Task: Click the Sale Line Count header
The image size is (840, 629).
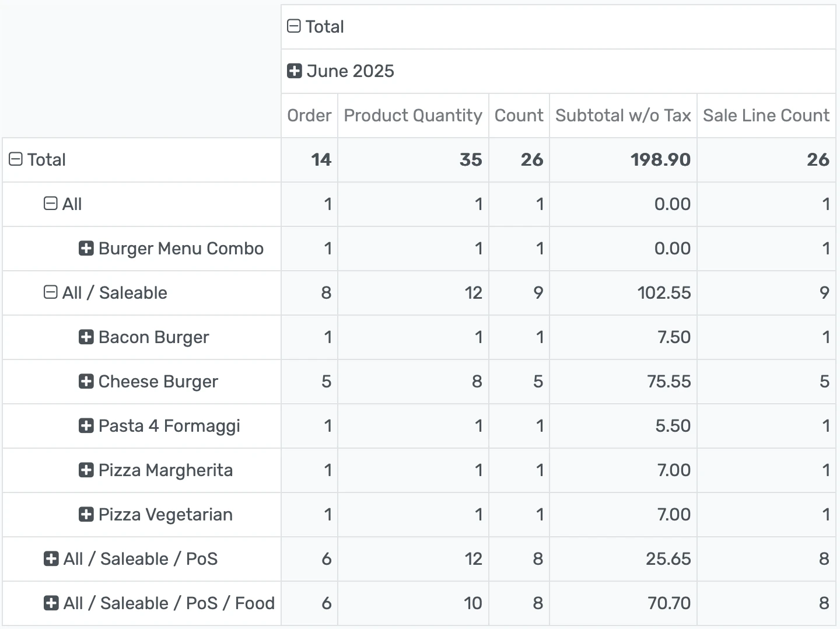Action: (x=765, y=116)
